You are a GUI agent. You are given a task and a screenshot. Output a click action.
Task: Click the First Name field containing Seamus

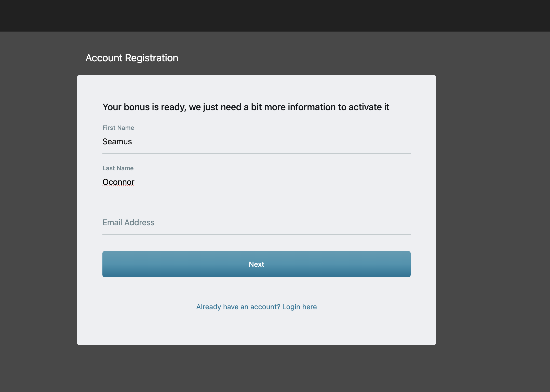click(x=256, y=142)
